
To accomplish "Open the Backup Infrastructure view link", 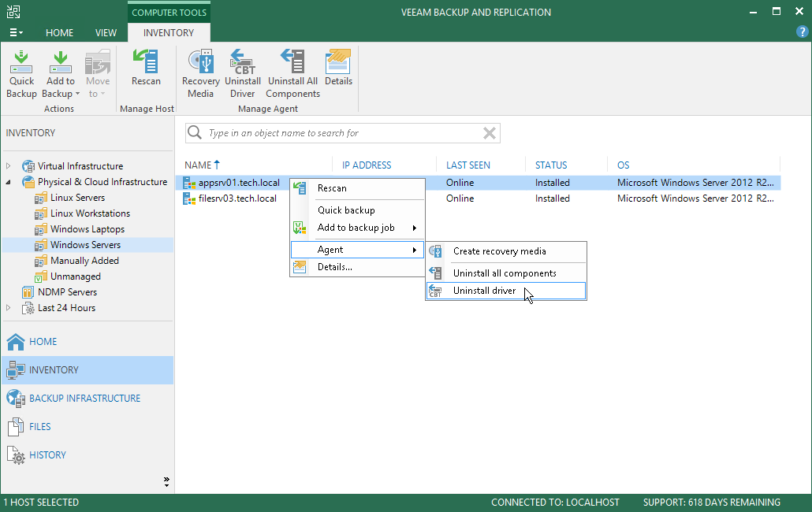I will tap(85, 399).
